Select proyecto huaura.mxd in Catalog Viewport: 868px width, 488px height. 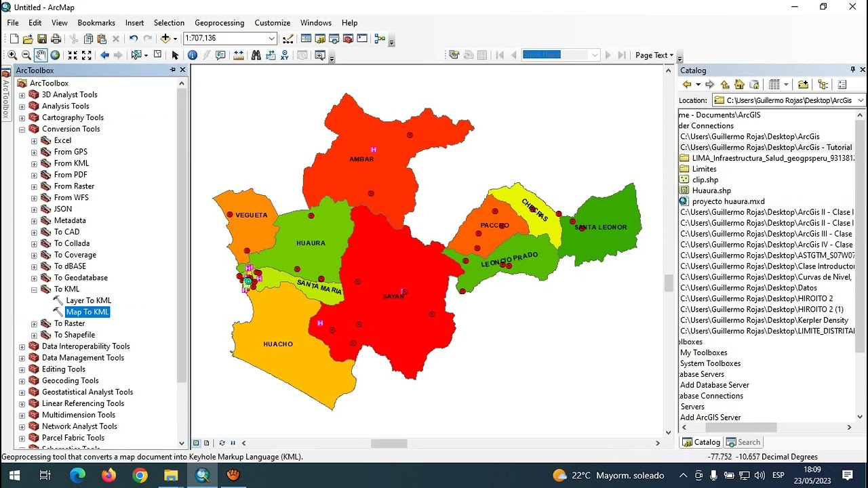(x=728, y=201)
